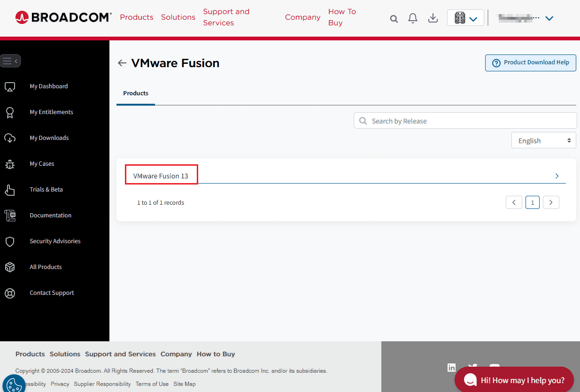Click the Broadcom logo
Image resolution: width=580 pixels, height=392 pixels.
coord(63,17)
